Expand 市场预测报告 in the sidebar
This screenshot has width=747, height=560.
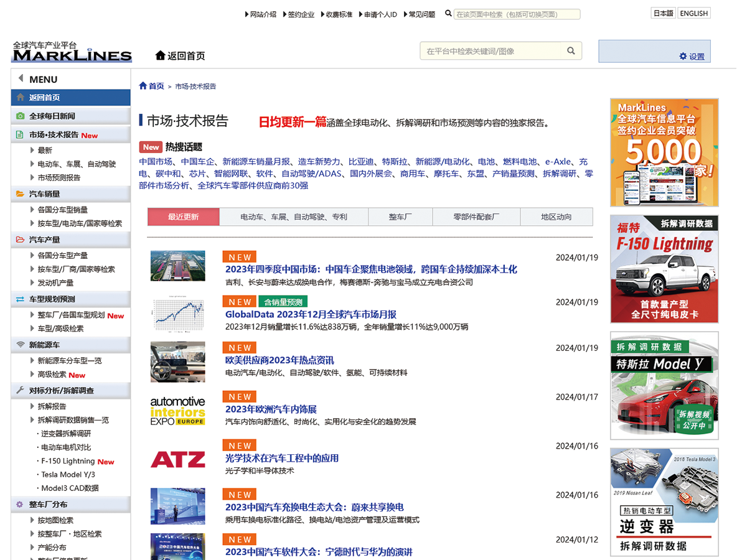click(x=59, y=177)
